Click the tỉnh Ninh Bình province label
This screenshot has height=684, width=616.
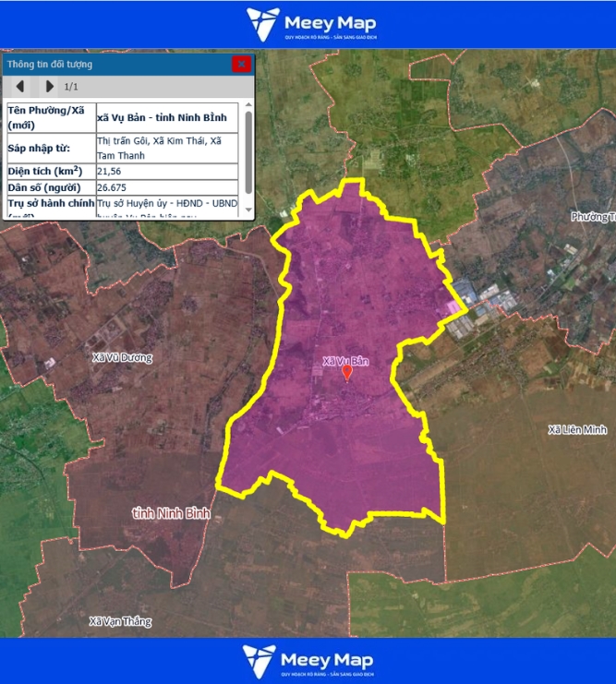pos(172,512)
